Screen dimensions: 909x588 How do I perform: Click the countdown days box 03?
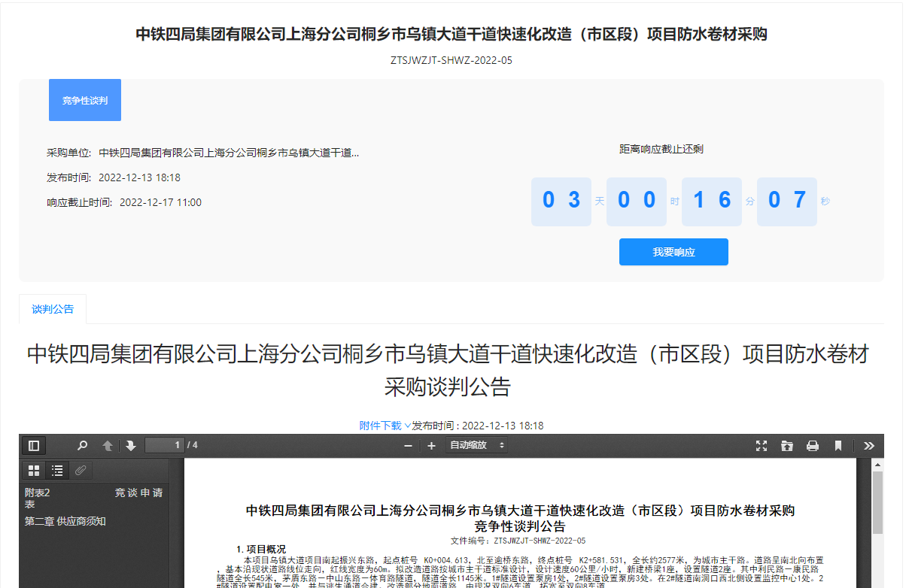[561, 202]
